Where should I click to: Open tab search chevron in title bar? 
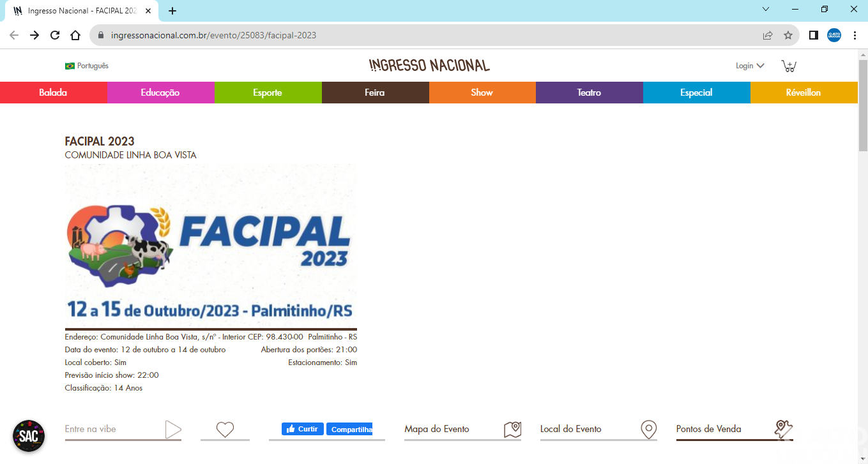(x=766, y=9)
